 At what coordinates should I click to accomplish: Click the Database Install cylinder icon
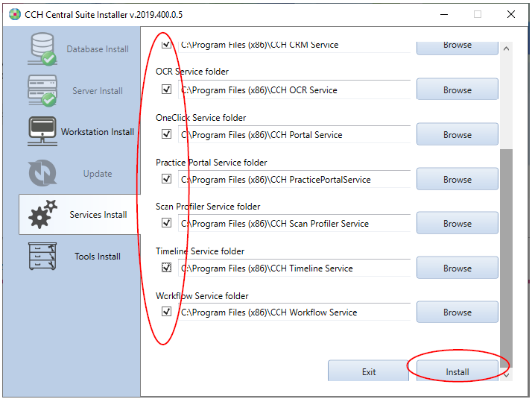pyautogui.click(x=42, y=48)
